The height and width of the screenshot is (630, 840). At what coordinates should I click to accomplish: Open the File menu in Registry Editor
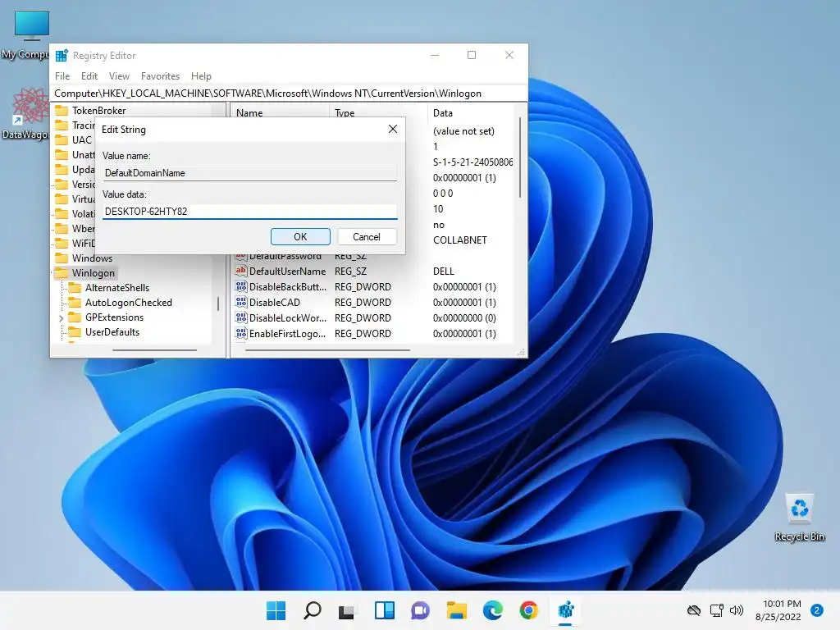(62, 76)
